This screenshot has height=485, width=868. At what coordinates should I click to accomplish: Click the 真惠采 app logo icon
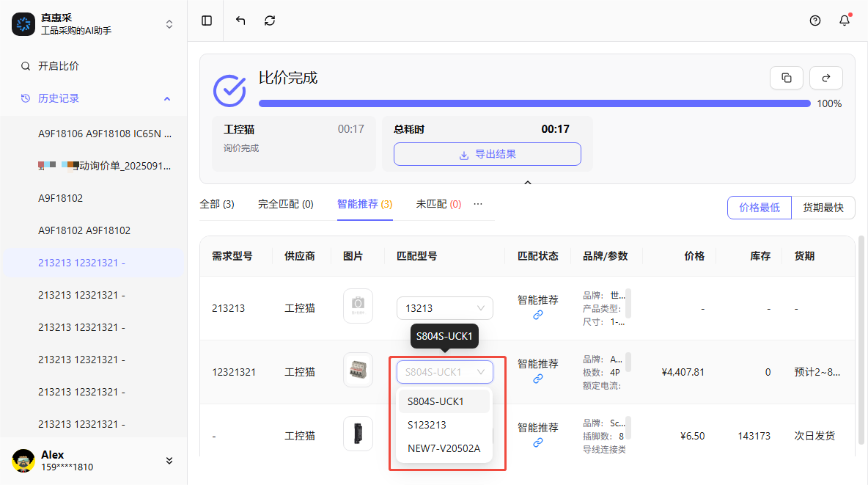click(x=23, y=23)
